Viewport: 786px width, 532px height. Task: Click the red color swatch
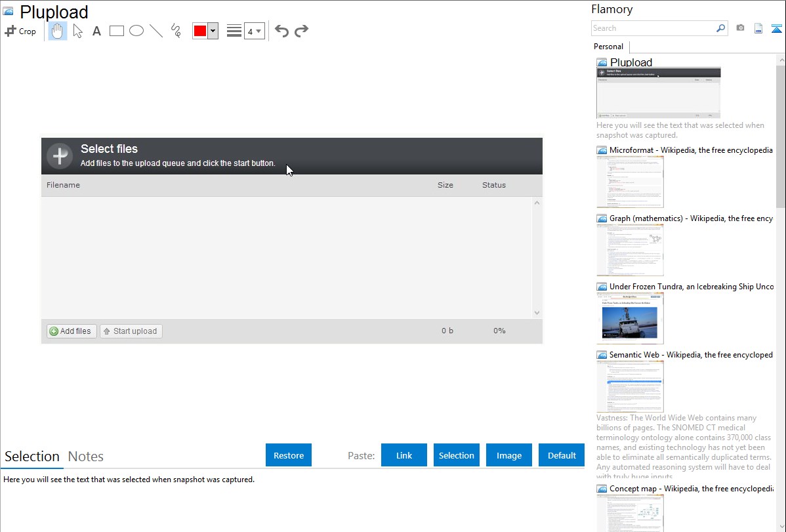click(x=200, y=31)
